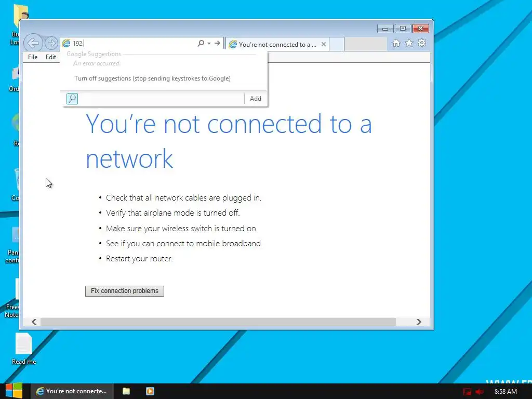Click Fix connection problems button

[x=125, y=291]
